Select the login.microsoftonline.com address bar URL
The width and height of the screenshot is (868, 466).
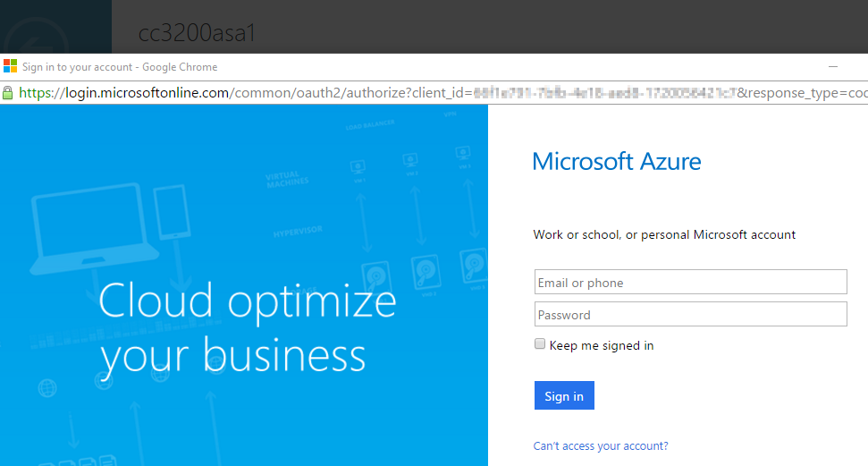click(442, 92)
